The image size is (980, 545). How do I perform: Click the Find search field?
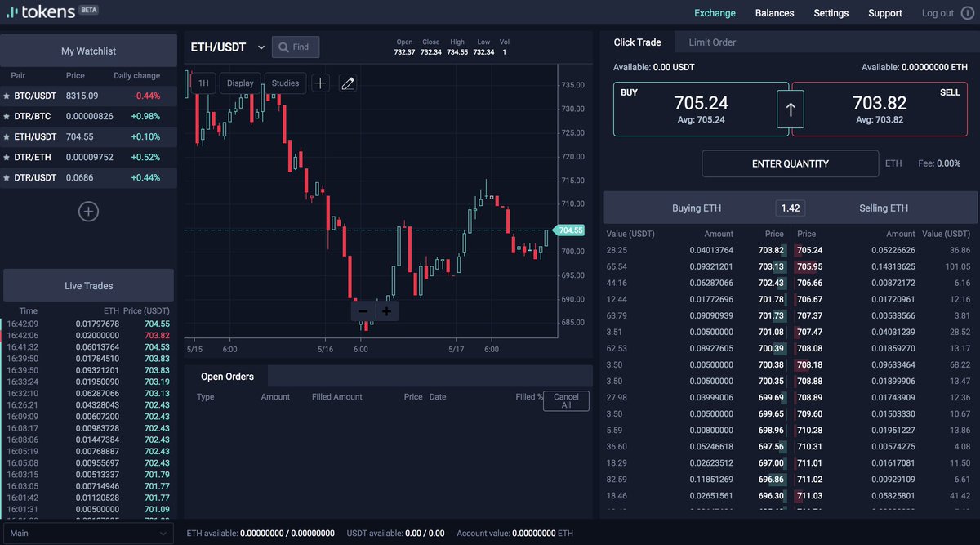click(296, 47)
